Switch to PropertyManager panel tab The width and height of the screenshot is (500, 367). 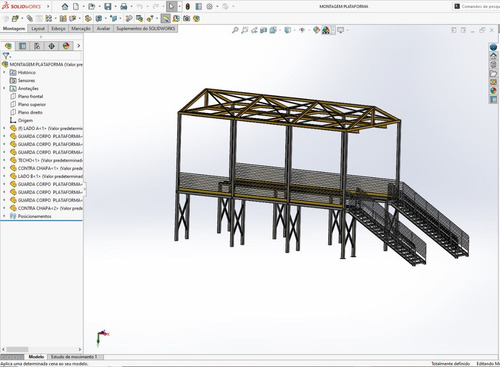point(22,46)
